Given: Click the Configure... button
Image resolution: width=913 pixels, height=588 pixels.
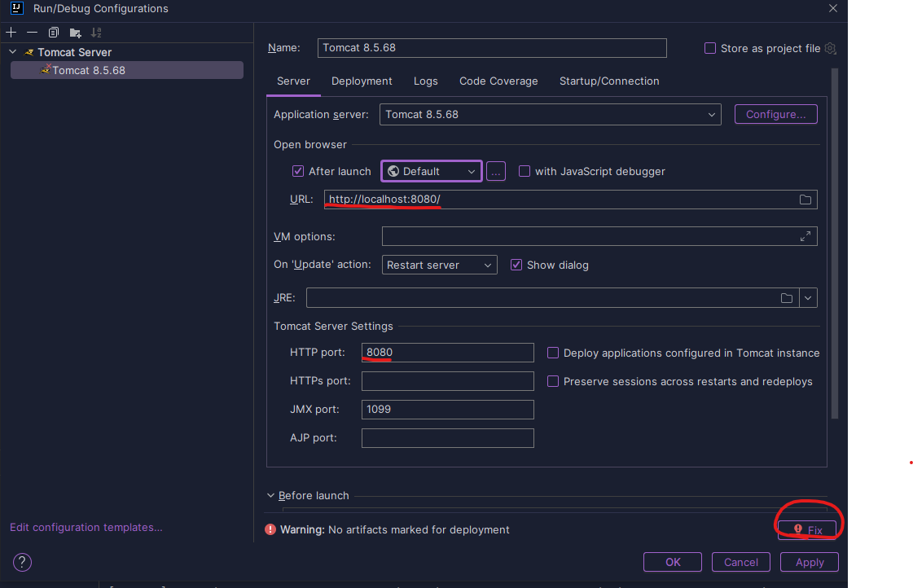Looking at the screenshot, I should (x=775, y=114).
